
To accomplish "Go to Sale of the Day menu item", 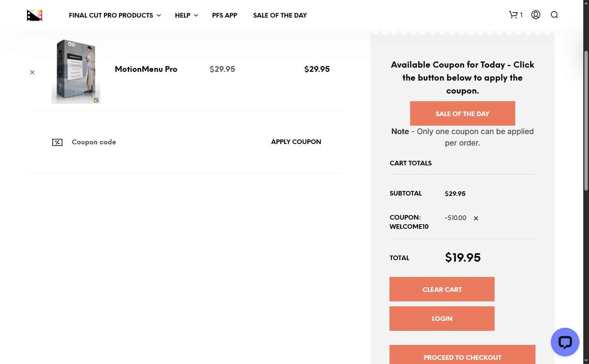I will (x=280, y=15).
